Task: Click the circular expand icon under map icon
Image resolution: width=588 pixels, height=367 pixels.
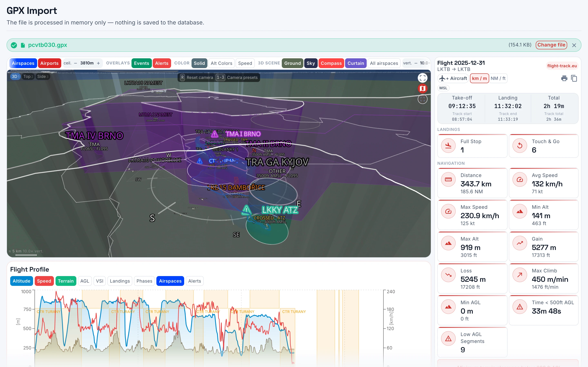Action: point(422,99)
